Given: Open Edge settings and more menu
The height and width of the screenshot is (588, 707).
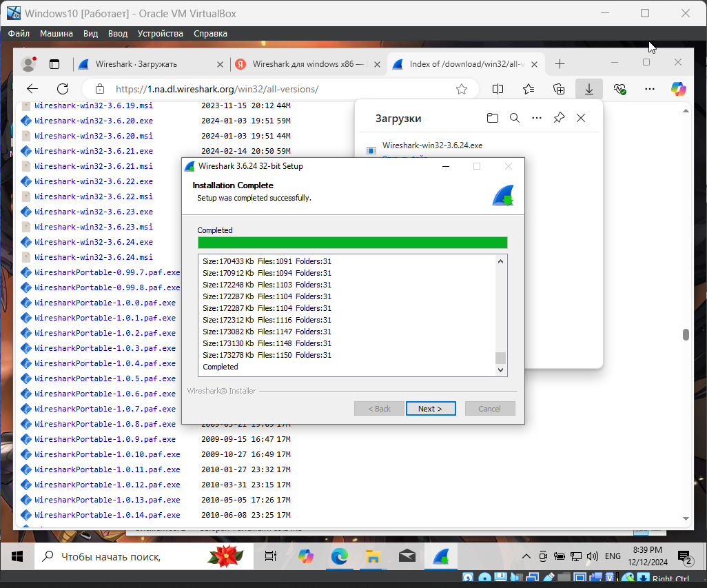Looking at the screenshot, I should point(650,90).
